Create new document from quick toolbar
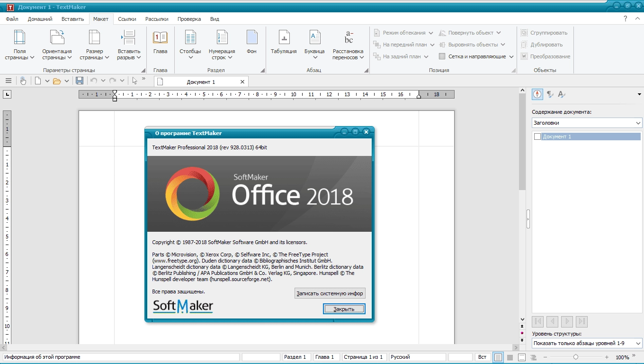 (x=38, y=81)
